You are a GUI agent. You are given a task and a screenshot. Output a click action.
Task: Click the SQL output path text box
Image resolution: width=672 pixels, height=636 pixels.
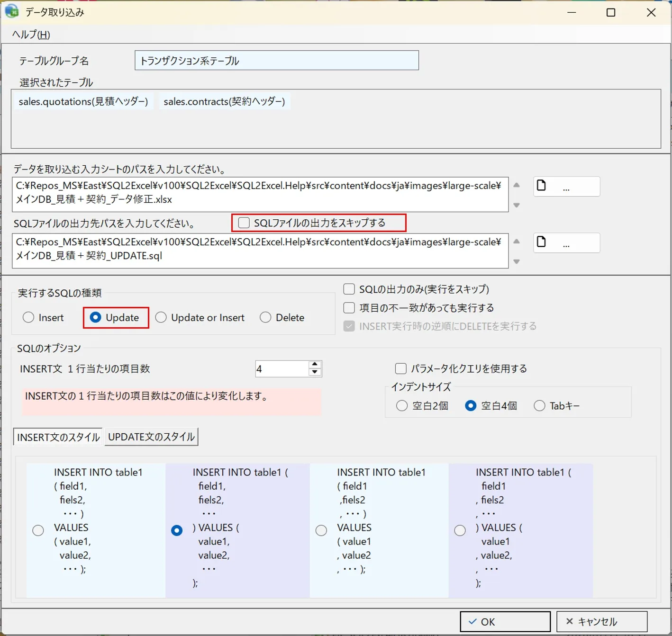261,251
